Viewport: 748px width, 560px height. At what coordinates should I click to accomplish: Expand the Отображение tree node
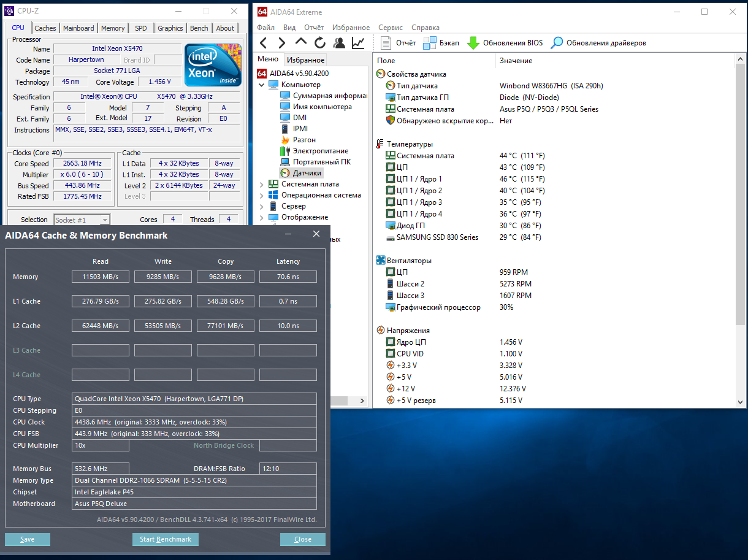pyautogui.click(x=262, y=217)
